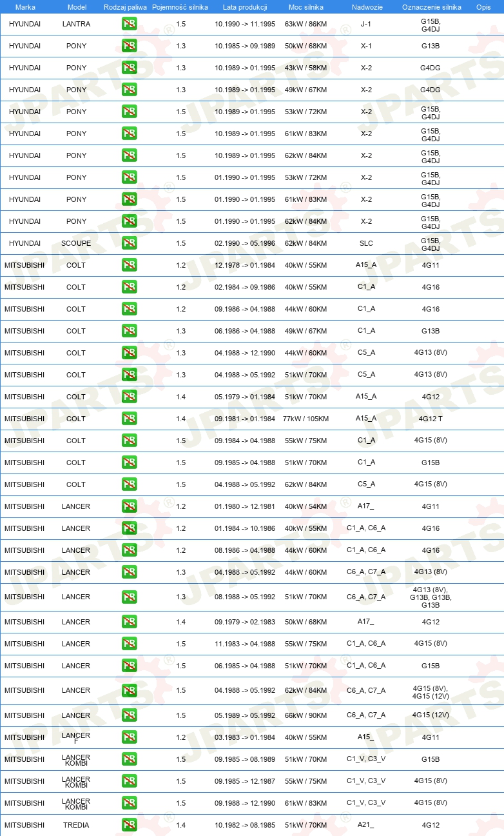504x836 pixels.
Task: Click the fuel icon for Colt 09.1985 -> 04.1988
Action: (x=129, y=463)
